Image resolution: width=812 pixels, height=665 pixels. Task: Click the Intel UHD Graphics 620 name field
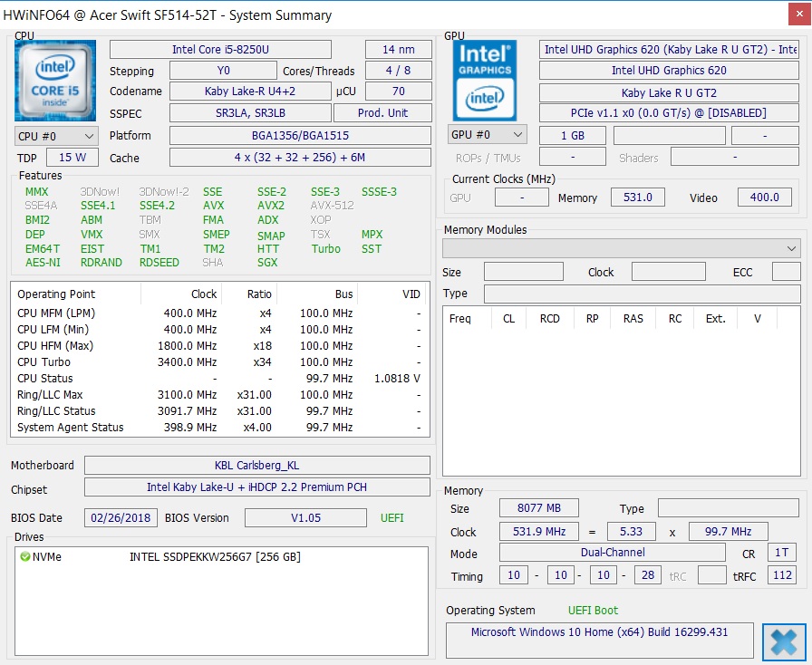point(669,71)
